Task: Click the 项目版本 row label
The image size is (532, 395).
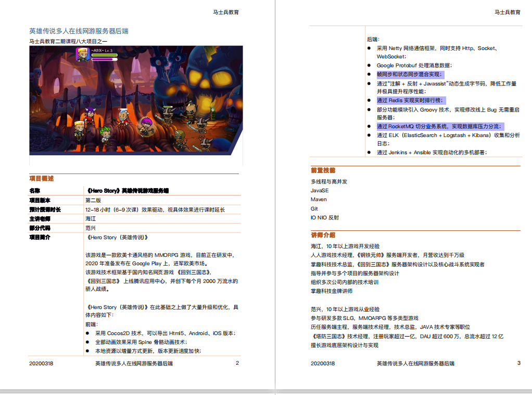Action: coord(40,201)
